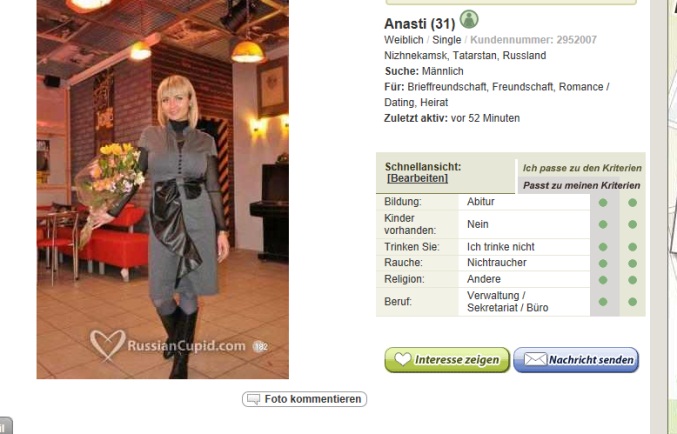This screenshot has width=677, height=434.
Task: Click the Foto kommentieren button
Action: pos(304,399)
